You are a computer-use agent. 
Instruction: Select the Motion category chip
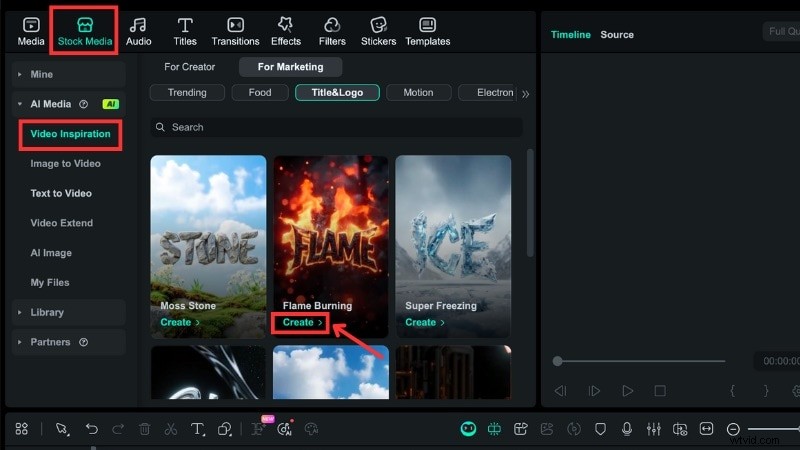tap(418, 93)
